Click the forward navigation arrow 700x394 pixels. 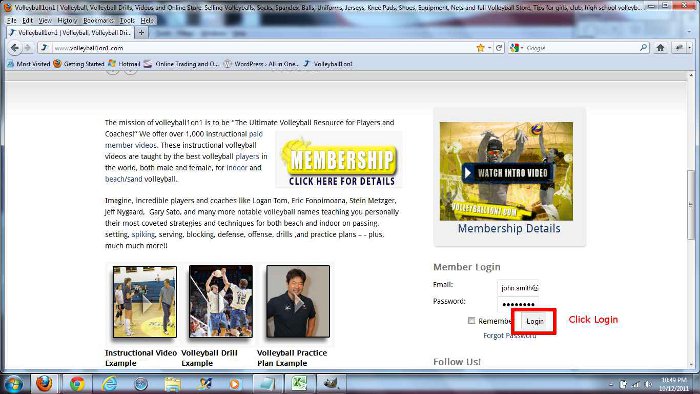(x=28, y=48)
